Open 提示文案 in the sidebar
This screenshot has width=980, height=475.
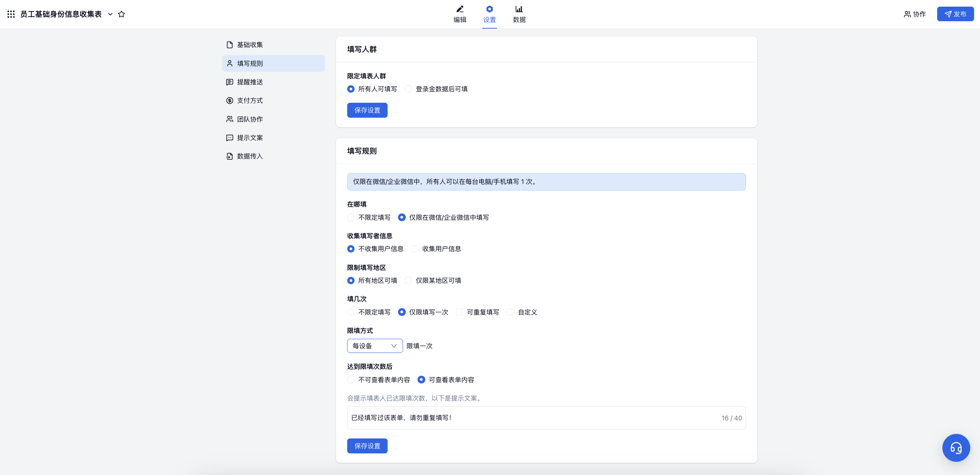pyautogui.click(x=273, y=138)
